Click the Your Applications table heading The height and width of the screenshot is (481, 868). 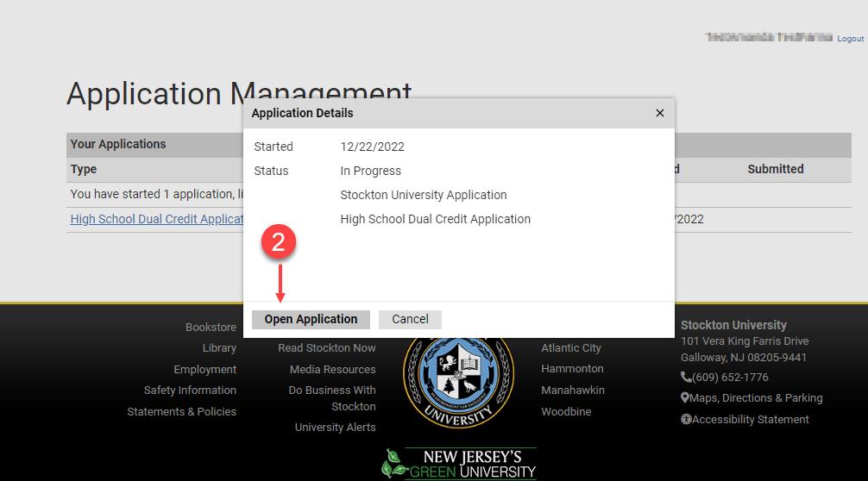[118, 144]
